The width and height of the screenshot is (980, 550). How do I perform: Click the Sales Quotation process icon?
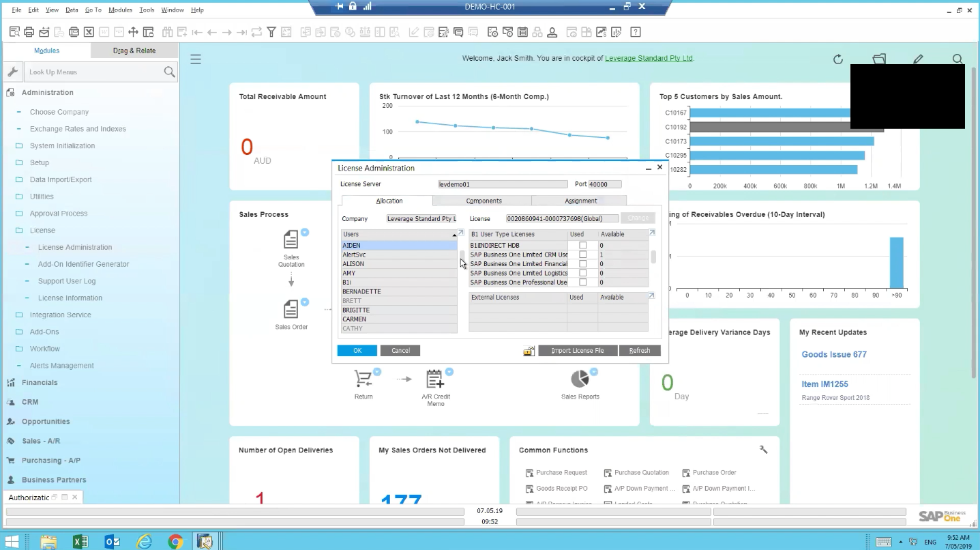click(x=291, y=240)
